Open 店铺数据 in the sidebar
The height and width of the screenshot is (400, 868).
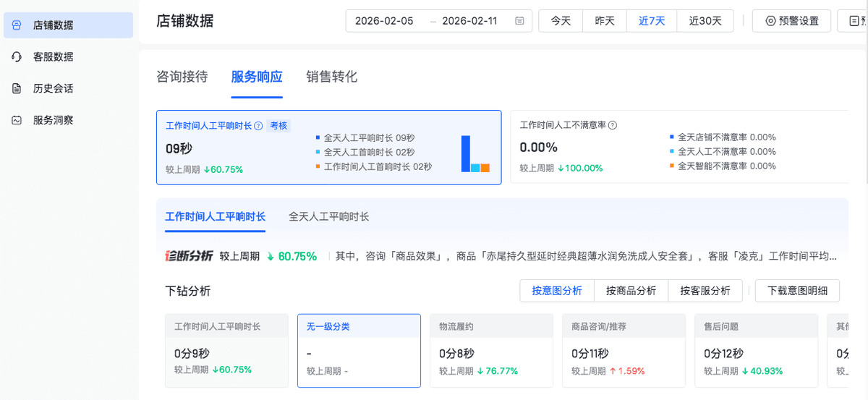point(68,25)
